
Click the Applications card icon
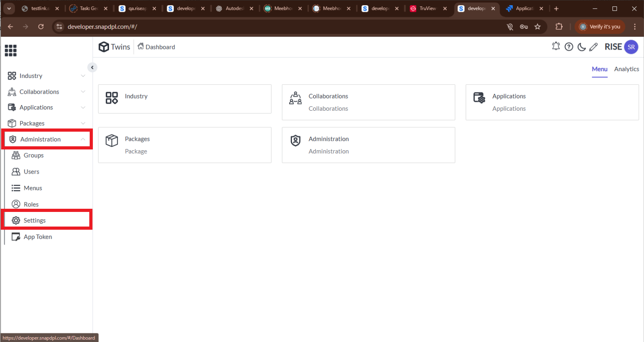pos(479,98)
